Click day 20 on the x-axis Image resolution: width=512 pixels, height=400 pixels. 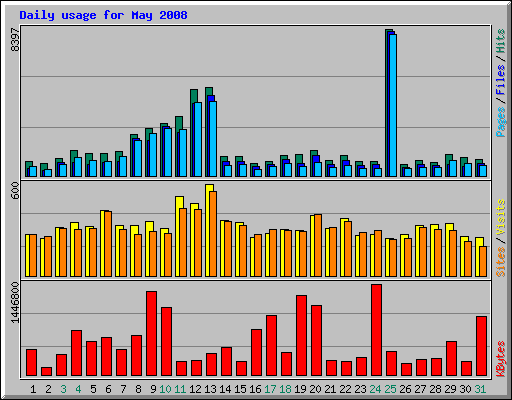tap(315, 389)
